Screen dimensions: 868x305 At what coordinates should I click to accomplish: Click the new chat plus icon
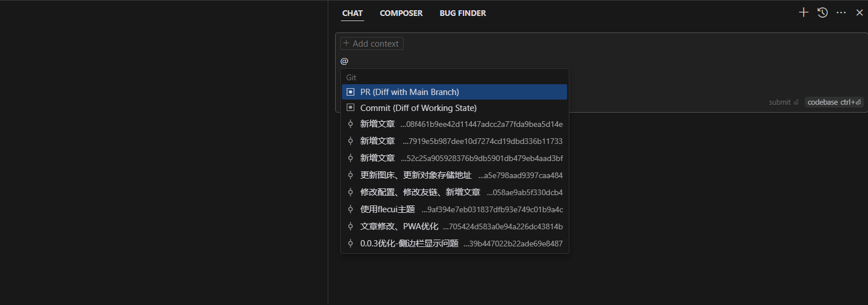click(x=804, y=13)
